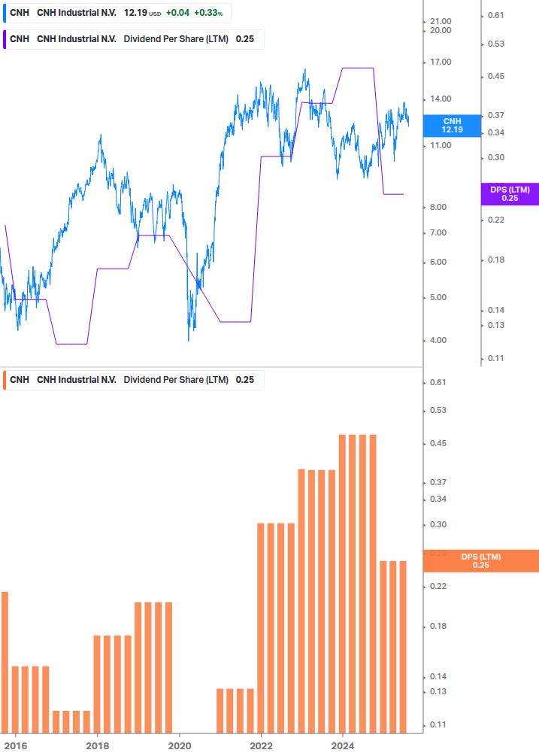Click the blue CNH 12.19 price axis tag
The image size is (539, 756).
tap(452, 126)
